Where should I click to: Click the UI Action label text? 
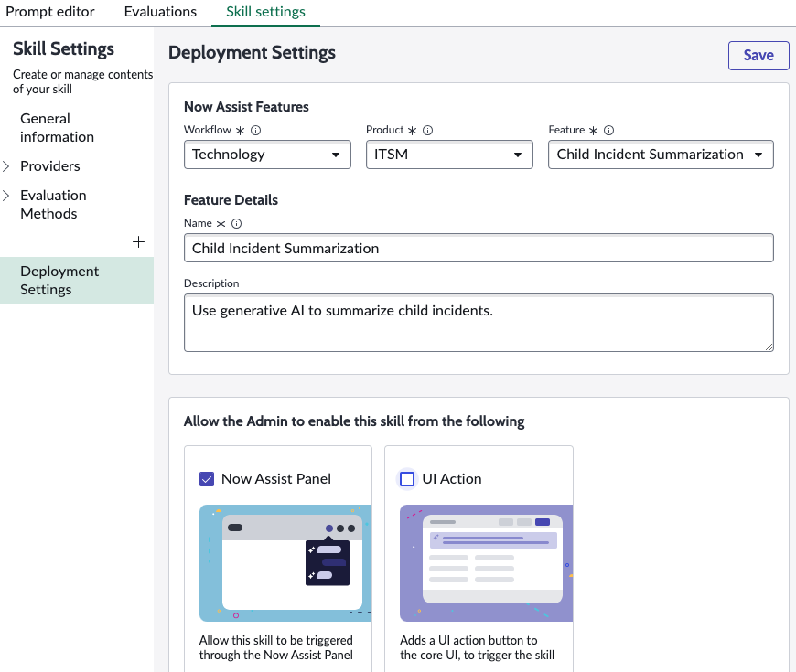tap(452, 479)
